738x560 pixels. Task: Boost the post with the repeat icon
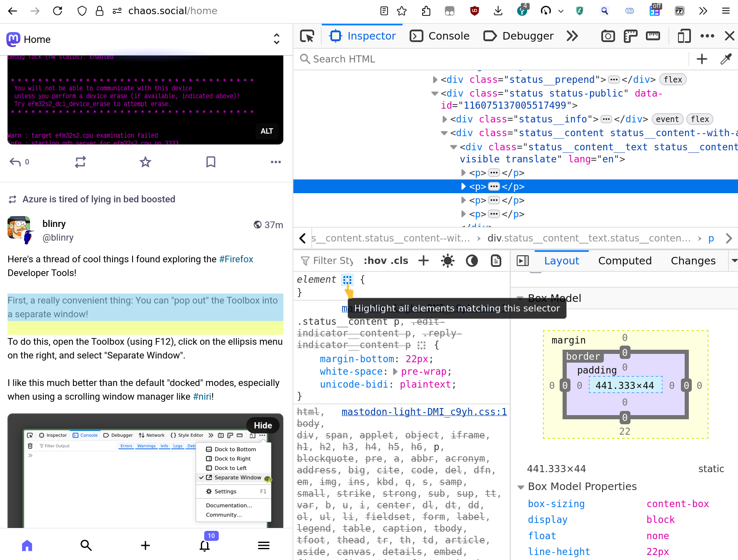[x=80, y=162]
